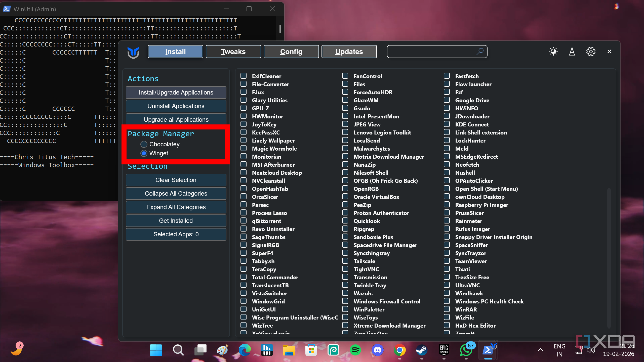
Task: Launch Discord from the taskbar
Action: tap(377, 350)
